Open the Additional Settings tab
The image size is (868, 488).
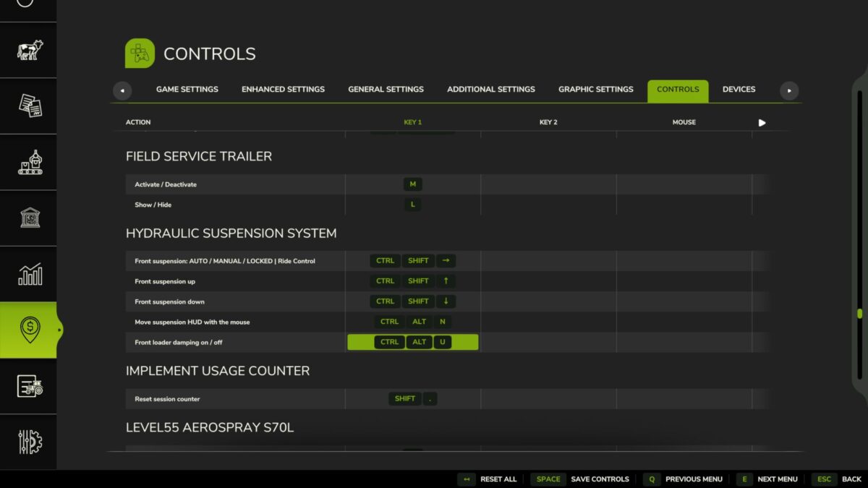[490, 90]
